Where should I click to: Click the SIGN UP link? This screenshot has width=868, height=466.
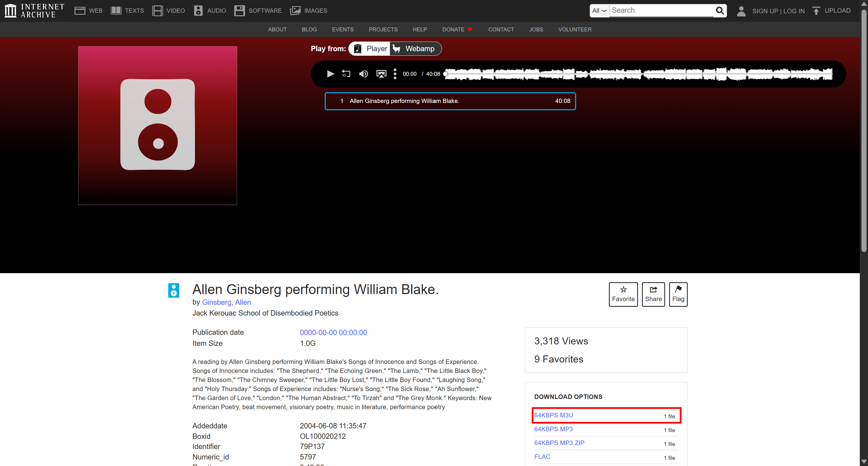pos(765,11)
